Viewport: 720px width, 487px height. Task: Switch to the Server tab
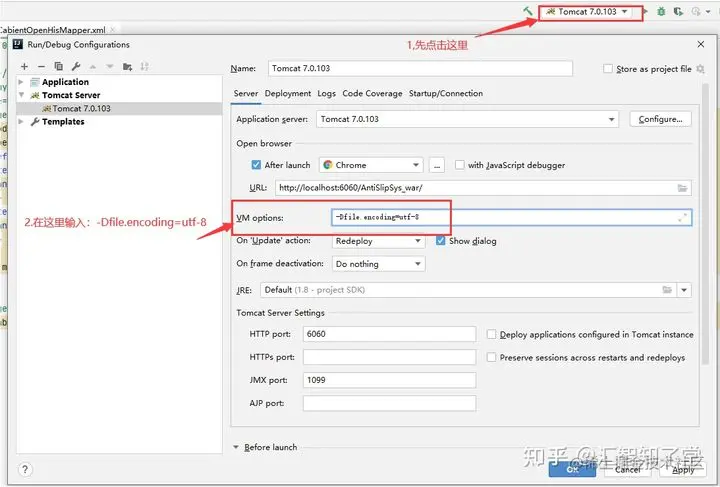coord(246,94)
